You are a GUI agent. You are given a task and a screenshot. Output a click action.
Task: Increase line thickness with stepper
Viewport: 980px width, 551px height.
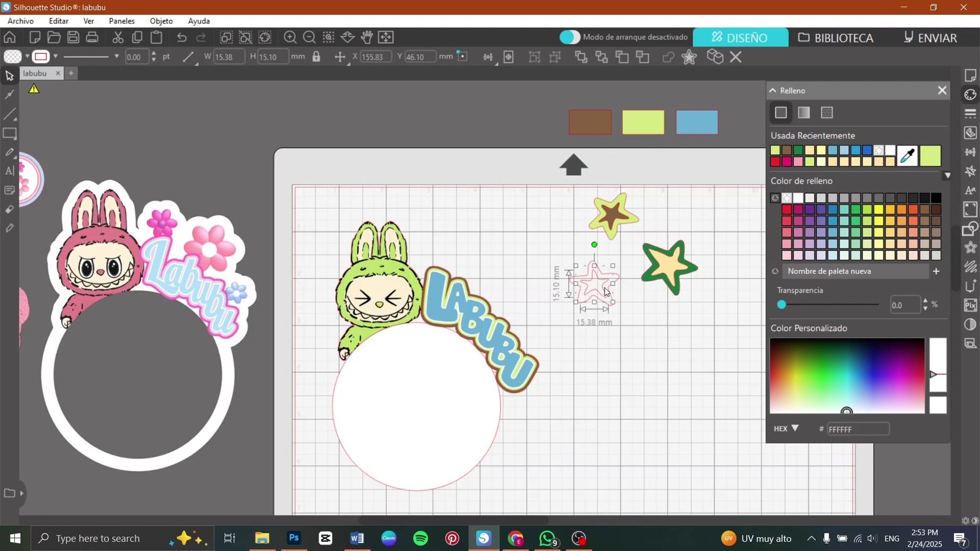(153, 53)
